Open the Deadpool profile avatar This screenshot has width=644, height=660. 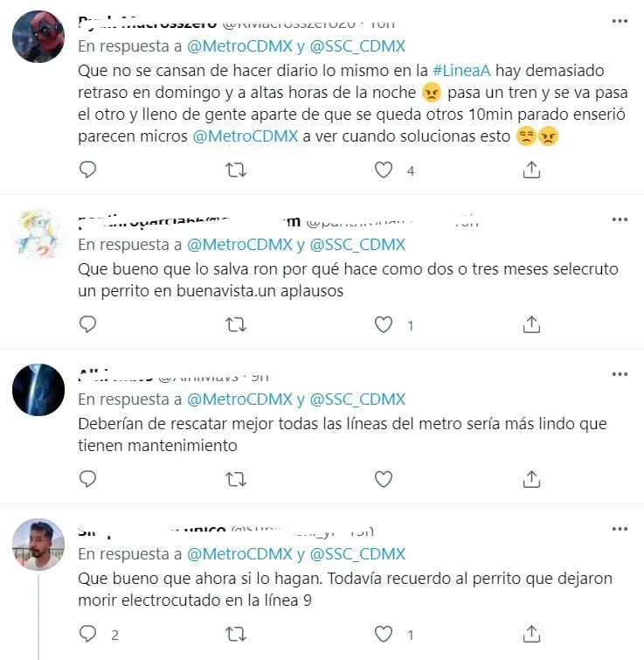(38, 37)
